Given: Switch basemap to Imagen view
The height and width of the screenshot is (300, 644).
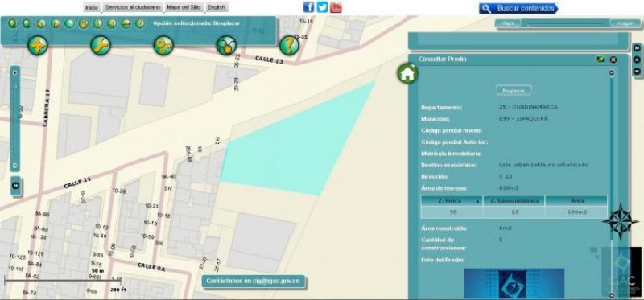Looking at the screenshot, I should (625, 23).
